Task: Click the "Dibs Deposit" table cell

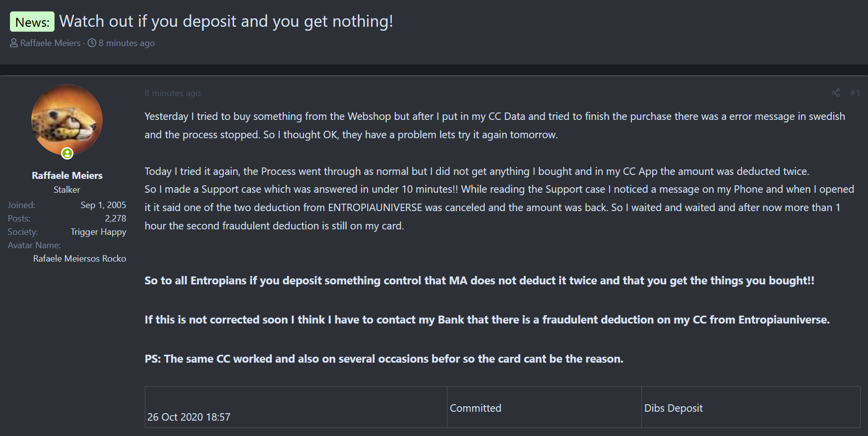Action: (x=673, y=408)
